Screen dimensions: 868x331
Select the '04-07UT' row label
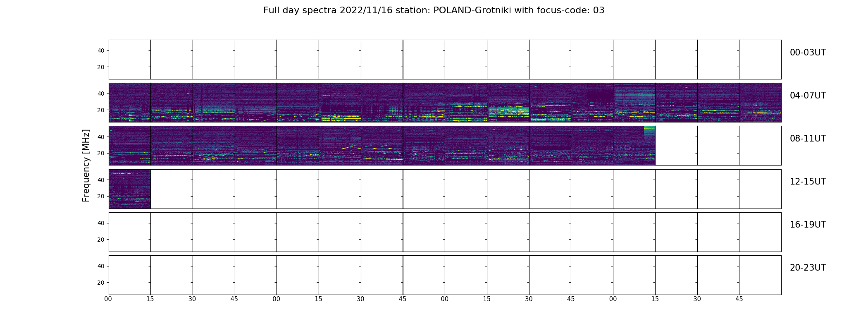tap(808, 96)
